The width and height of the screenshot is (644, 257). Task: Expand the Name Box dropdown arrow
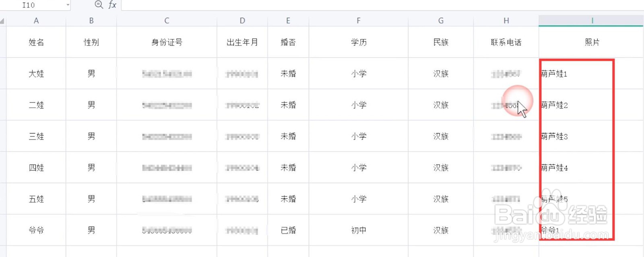(68, 5)
